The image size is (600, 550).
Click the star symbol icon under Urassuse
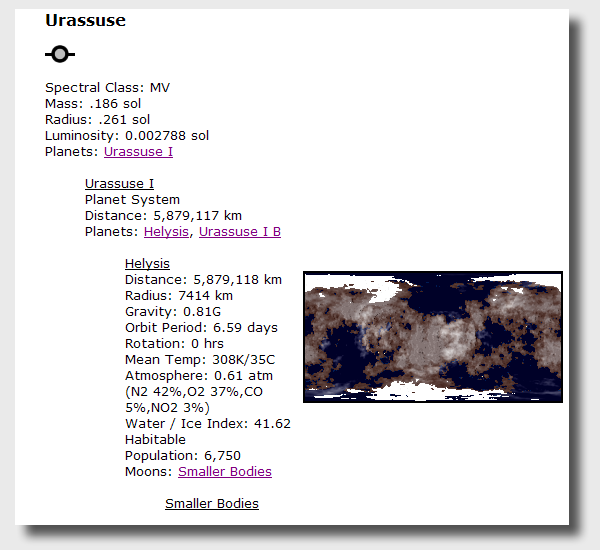coord(60,54)
